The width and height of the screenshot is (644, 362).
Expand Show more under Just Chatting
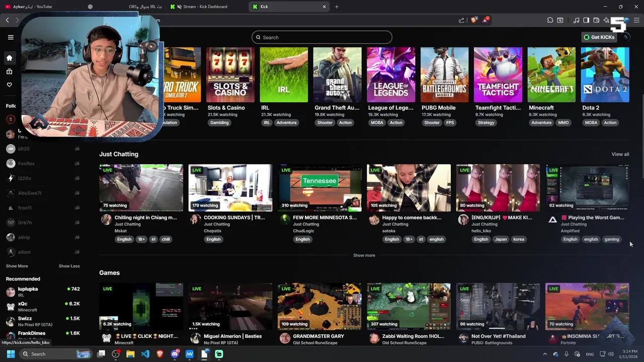pyautogui.click(x=364, y=255)
